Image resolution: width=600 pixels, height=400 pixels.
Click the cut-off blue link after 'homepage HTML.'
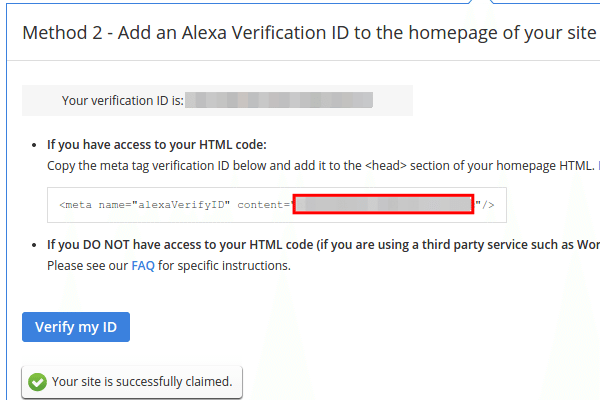598,166
